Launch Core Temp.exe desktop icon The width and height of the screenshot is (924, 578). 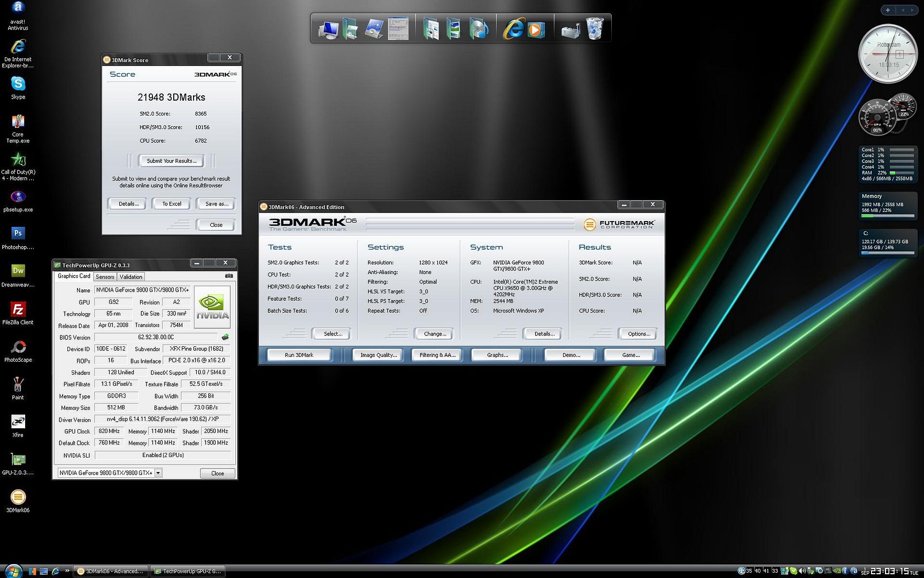(x=18, y=128)
